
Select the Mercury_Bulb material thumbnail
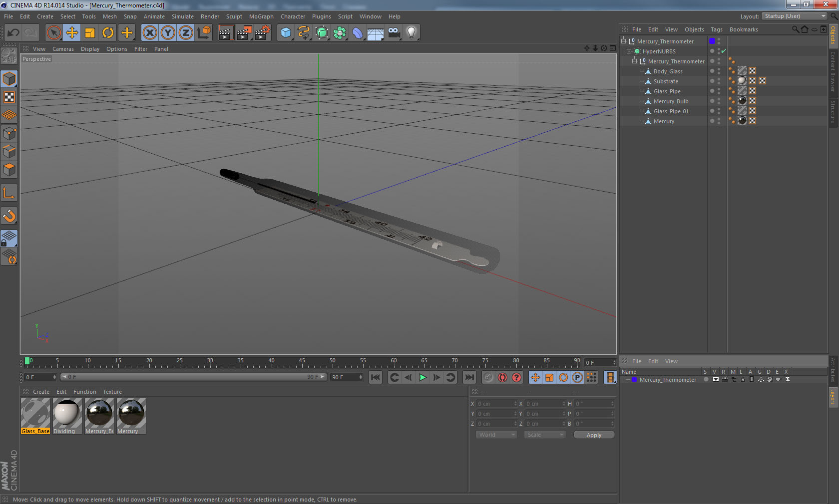(99, 416)
